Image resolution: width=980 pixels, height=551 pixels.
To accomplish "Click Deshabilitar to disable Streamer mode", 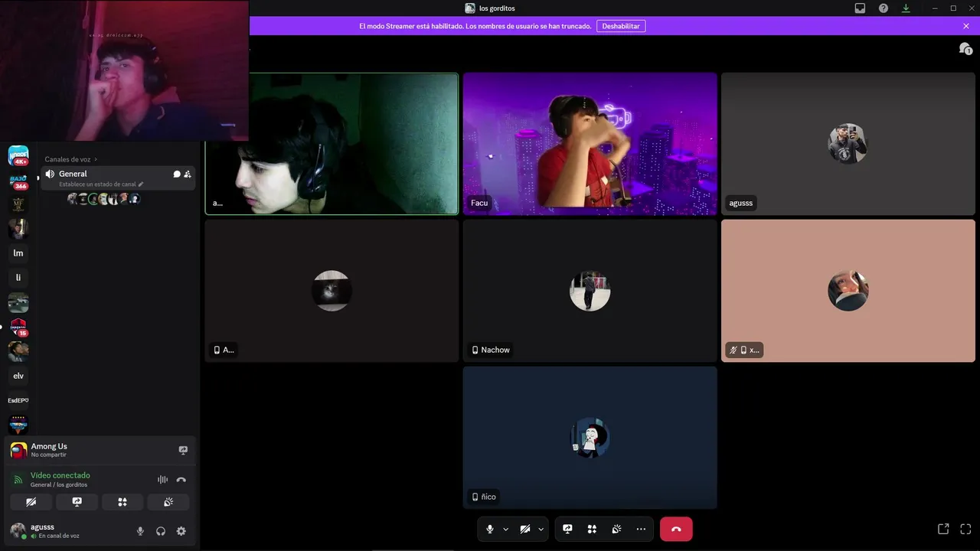I will (x=621, y=26).
